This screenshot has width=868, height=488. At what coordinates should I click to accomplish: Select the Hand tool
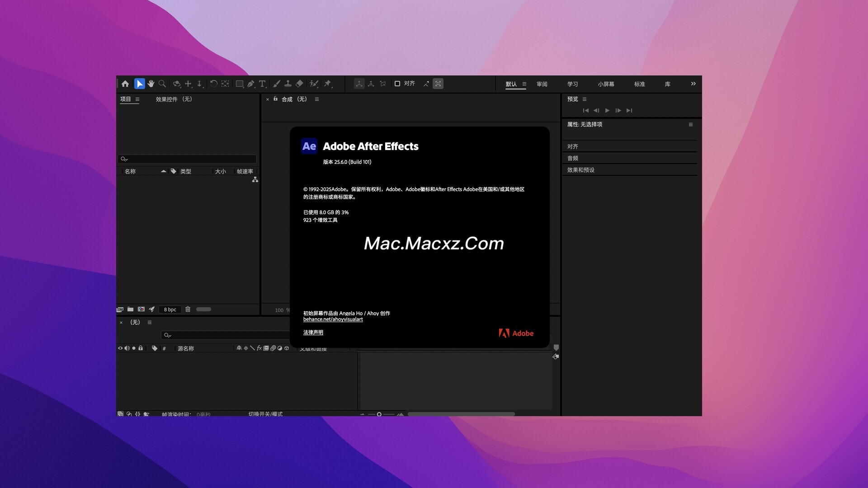[x=151, y=84]
